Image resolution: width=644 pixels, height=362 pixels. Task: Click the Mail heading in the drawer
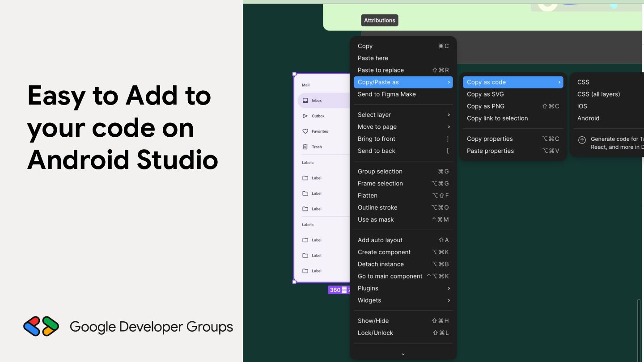click(x=305, y=85)
